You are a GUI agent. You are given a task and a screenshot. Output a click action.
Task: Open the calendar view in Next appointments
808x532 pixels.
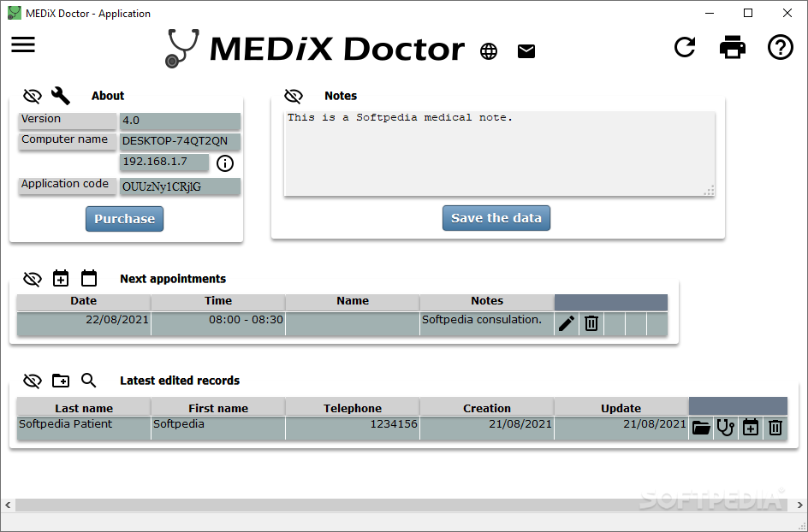tap(89, 278)
